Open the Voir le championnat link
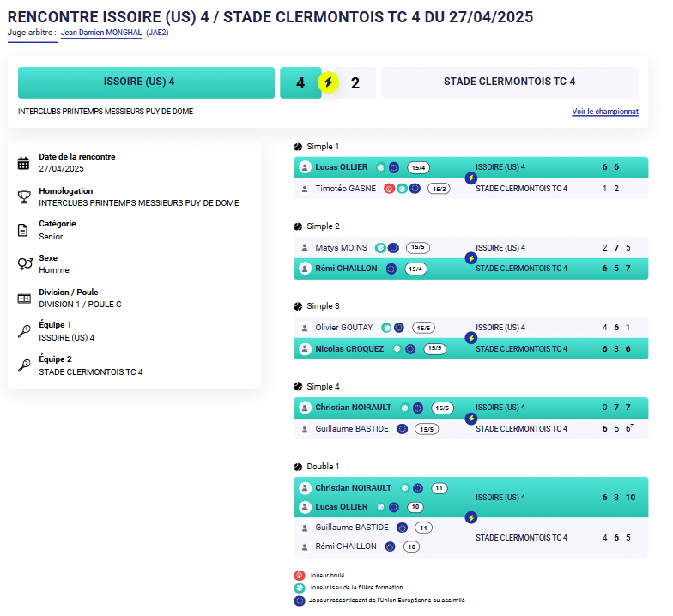This screenshot has height=616, width=673. pos(604,112)
